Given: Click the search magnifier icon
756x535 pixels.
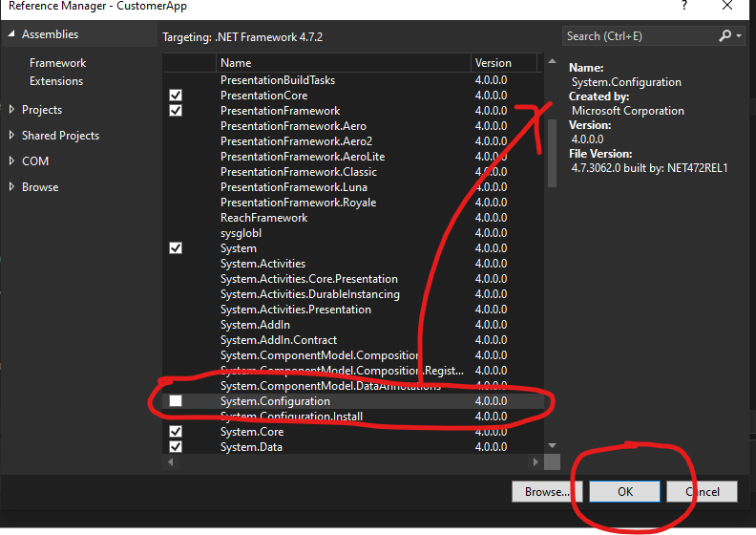Looking at the screenshot, I should [x=724, y=36].
